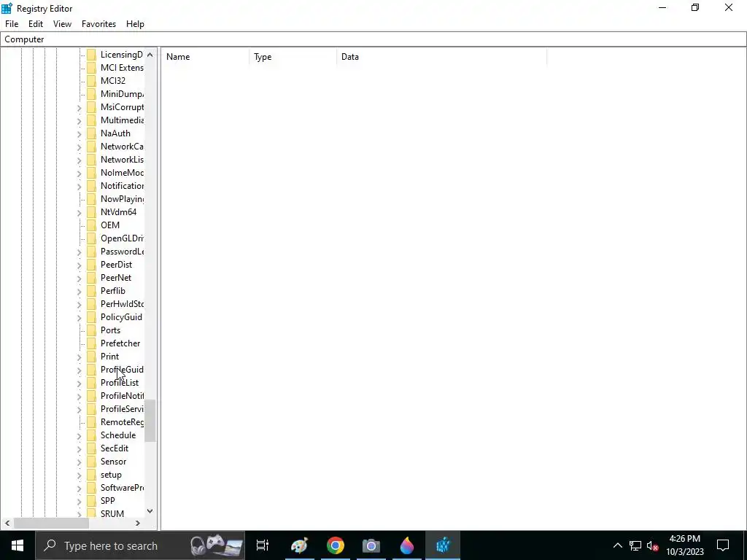Open the notification center
The height and width of the screenshot is (560, 747).
pos(723,545)
